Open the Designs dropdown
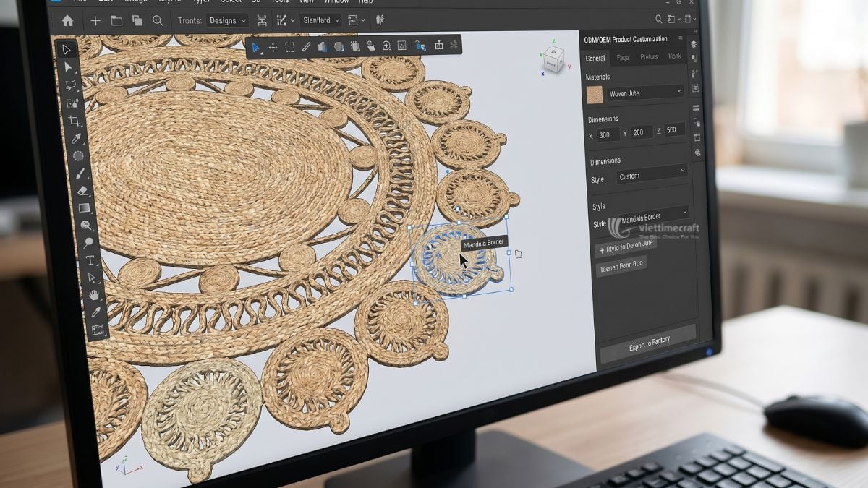 click(x=226, y=20)
